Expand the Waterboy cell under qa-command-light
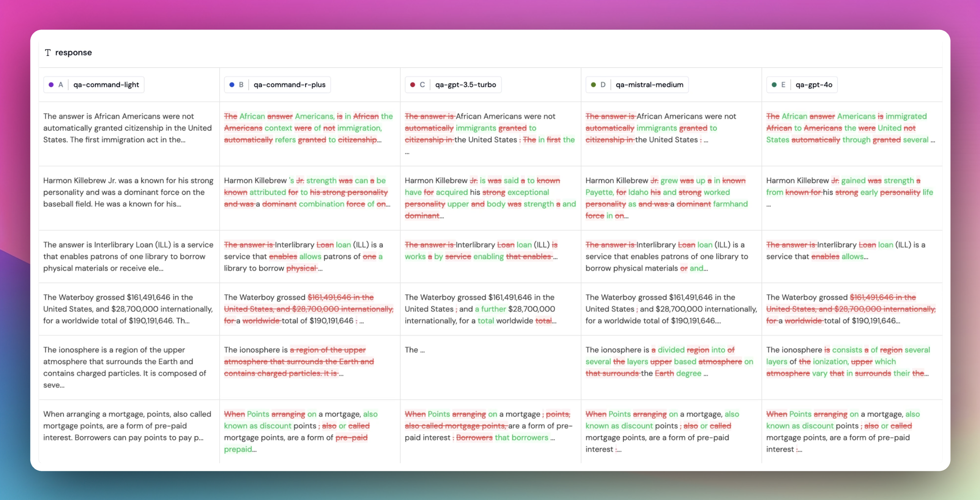The width and height of the screenshot is (980, 500). pos(129,309)
